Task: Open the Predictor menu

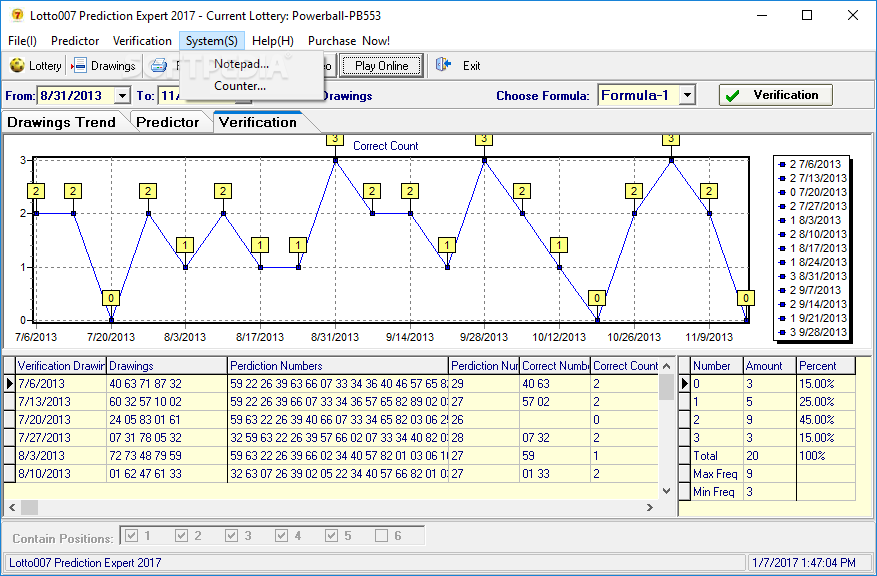Action: click(x=75, y=41)
